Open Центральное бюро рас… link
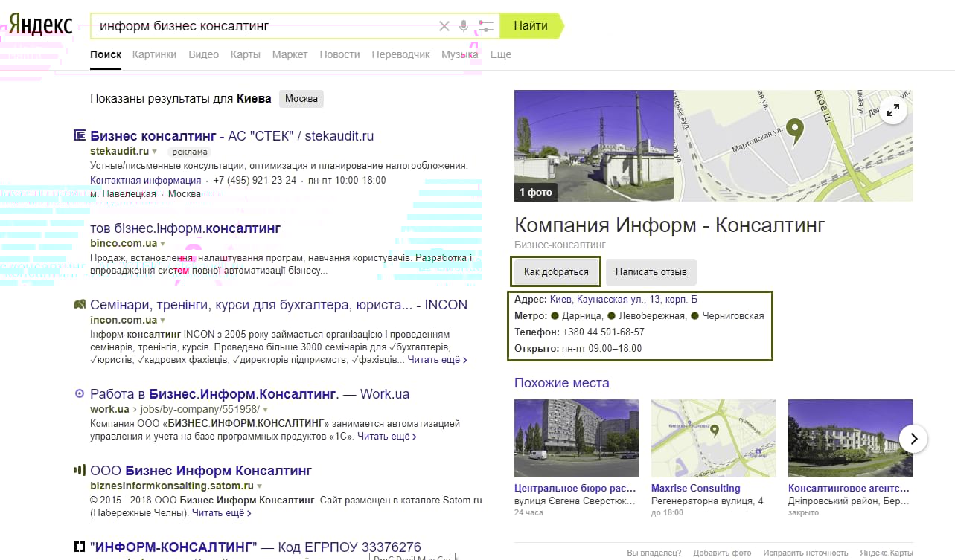This screenshot has height=560, width=955. 575,489
